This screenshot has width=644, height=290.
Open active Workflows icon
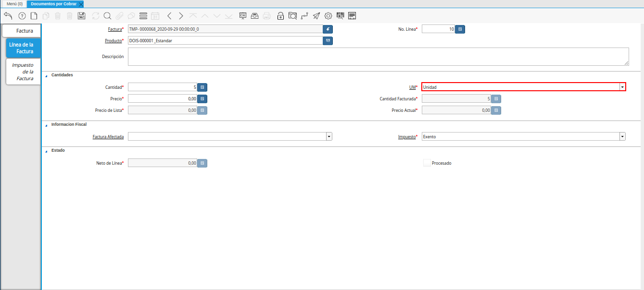pos(304,16)
